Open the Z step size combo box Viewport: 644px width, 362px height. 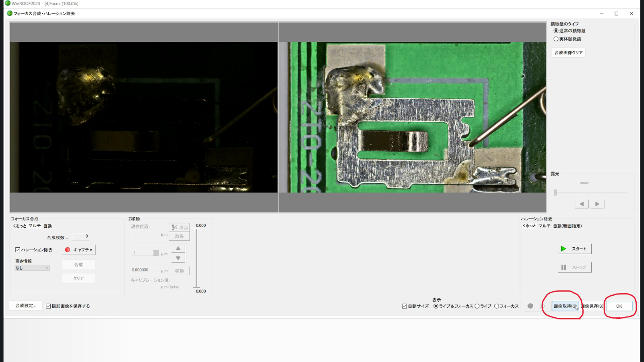coord(145,253)
